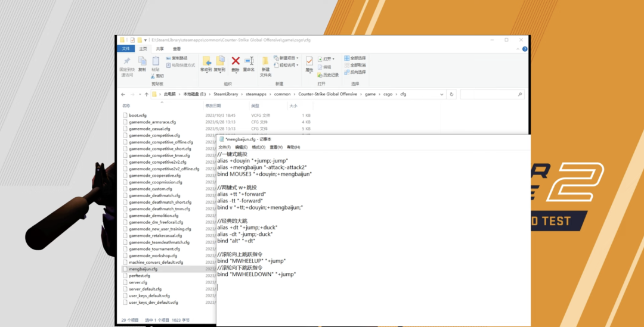Open the Properties (属性) icon
The width and height of the screenshot is (644, 327).
[x=309, y=61]
